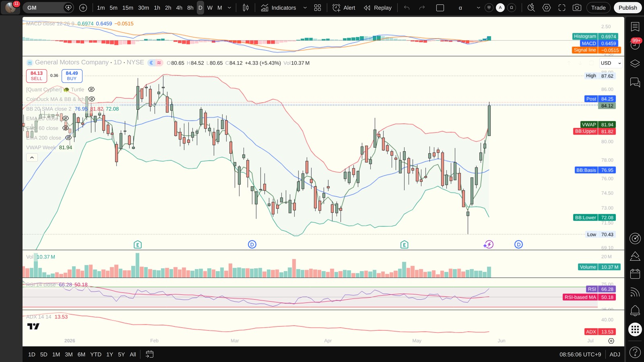The height and width of the screenshot is (362, 644).
Task: Click the 84.13 SELL button
Action: pos(37,76)
